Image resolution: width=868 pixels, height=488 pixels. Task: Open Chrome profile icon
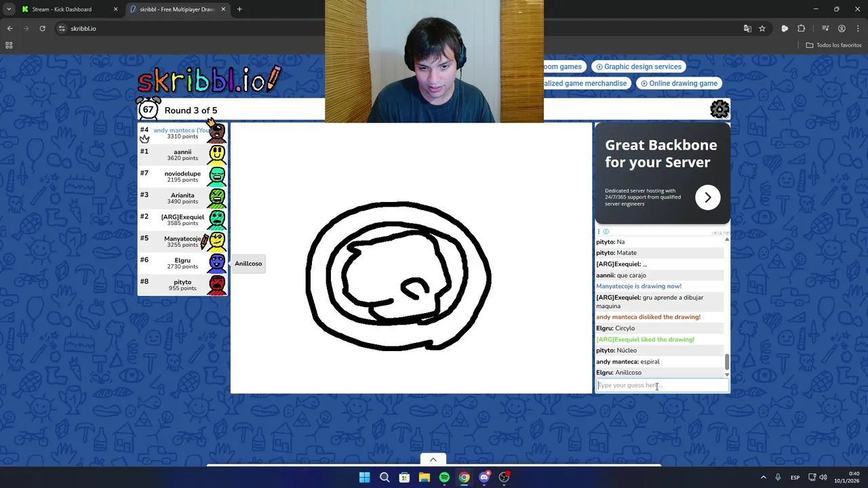click(x=842, y=28)
